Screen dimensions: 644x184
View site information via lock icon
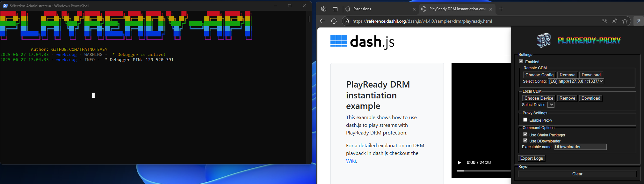pyautogui.click(x=347, y=21)
